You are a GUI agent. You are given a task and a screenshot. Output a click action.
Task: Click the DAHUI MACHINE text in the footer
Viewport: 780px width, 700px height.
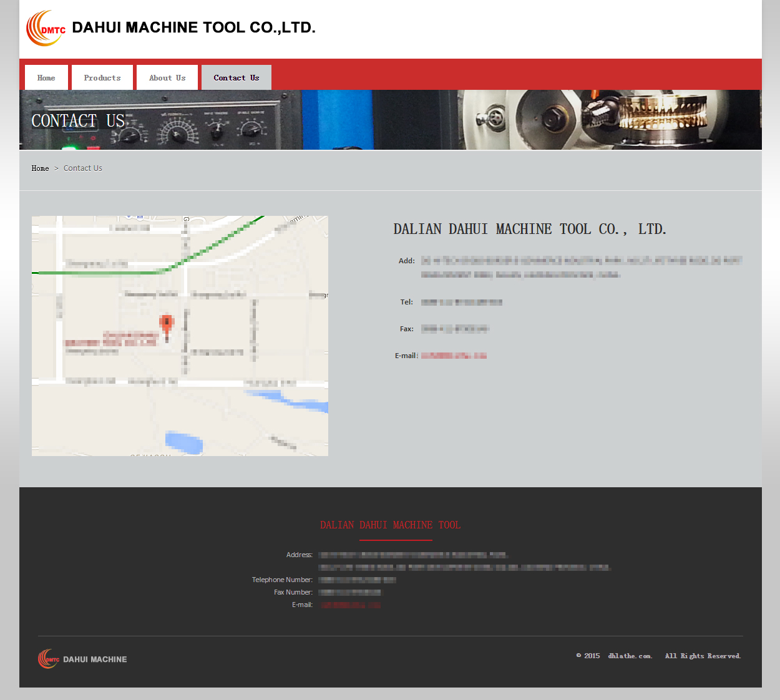pos(95,659)
